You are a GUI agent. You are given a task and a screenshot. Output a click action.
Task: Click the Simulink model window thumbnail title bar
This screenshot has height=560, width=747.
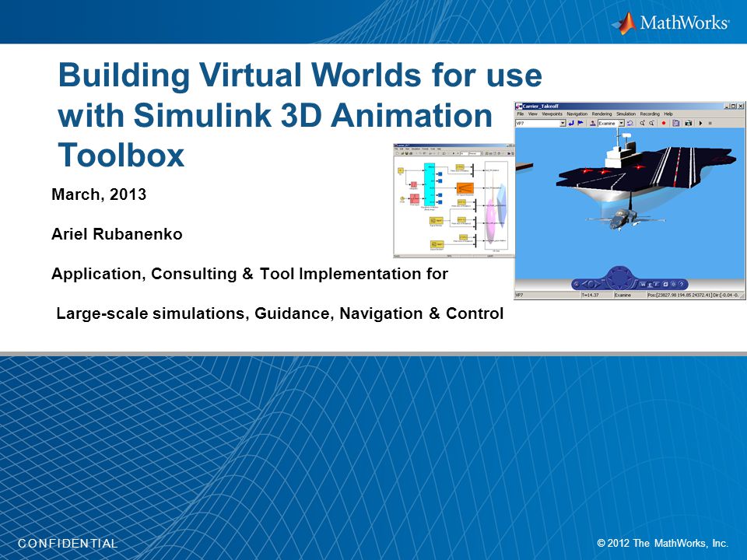click(x=454, y=145)
